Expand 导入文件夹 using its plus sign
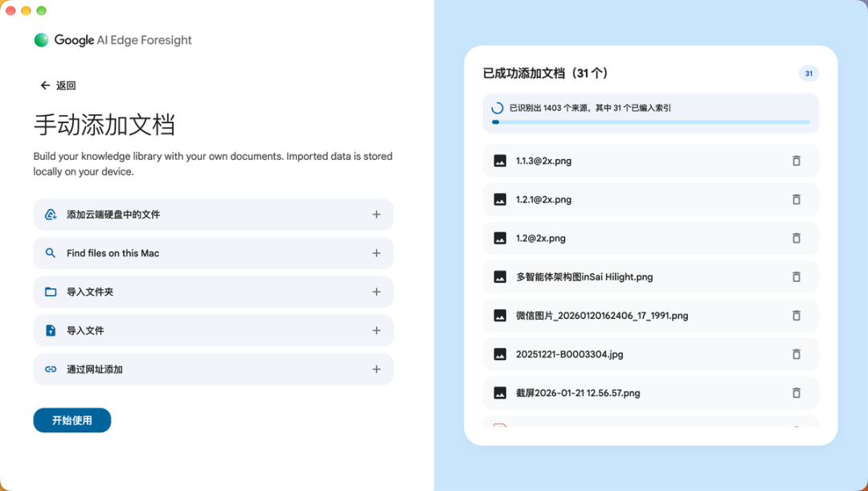Viewport: 868px width, 491px height. point(376,293)
